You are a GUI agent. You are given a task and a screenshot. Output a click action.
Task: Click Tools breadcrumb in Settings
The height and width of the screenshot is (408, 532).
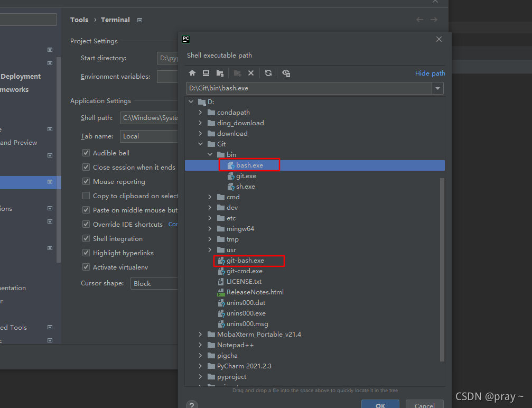(x=79, y=20)
